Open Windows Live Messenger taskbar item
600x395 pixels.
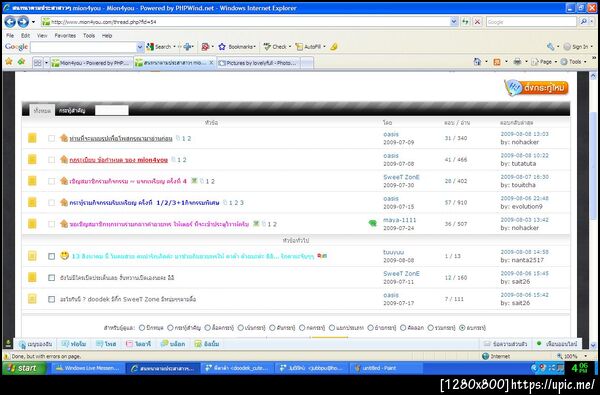(x=87, y=368)
